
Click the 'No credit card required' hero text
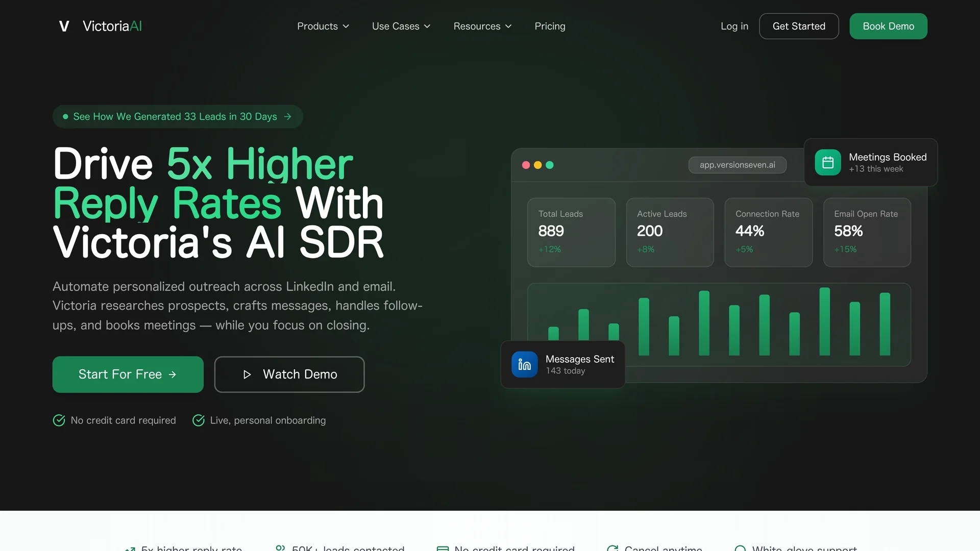tap(123, 420)
